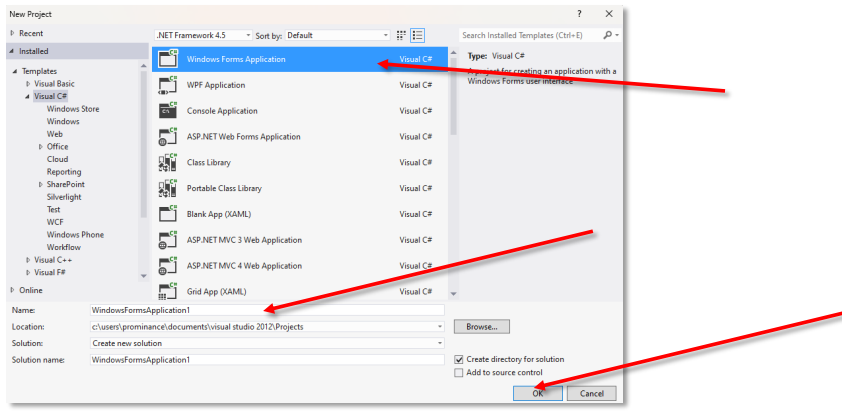Switch to medium icons list view
This screenshot has width=842, height=412.
click(417, 35)
